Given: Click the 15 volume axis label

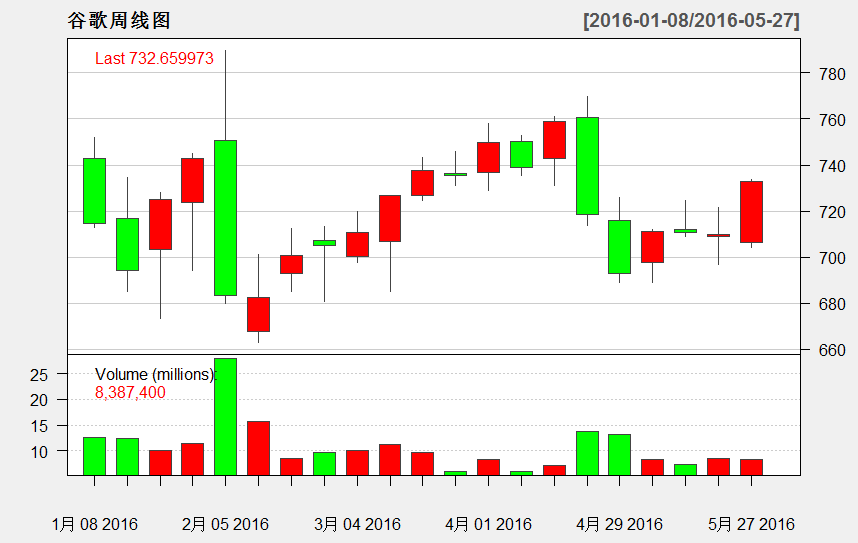Looking at the screenshot, I should (39, 426).
